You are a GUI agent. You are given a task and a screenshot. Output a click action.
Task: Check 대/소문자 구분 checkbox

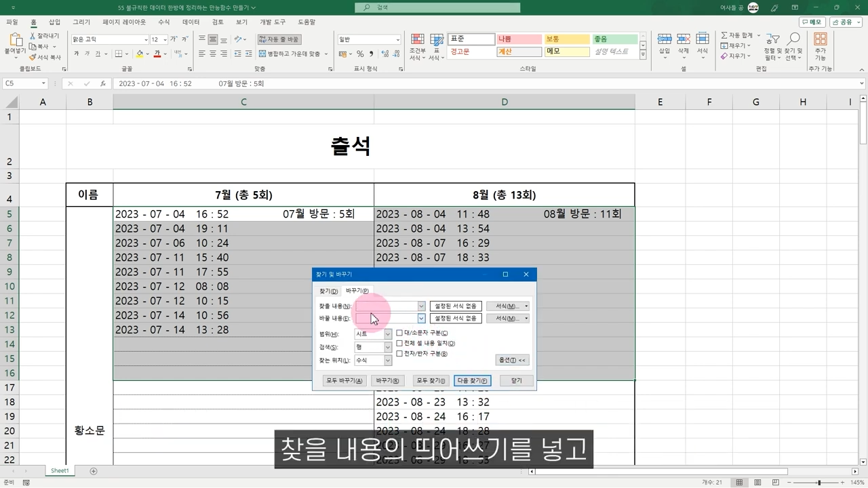(399, 333)
